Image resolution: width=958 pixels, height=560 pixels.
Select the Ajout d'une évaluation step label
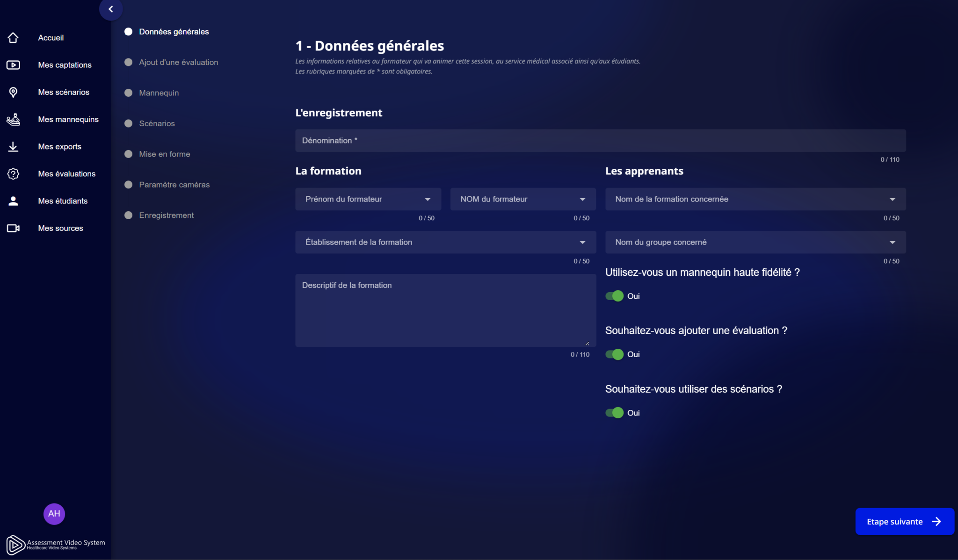point(179,62)
